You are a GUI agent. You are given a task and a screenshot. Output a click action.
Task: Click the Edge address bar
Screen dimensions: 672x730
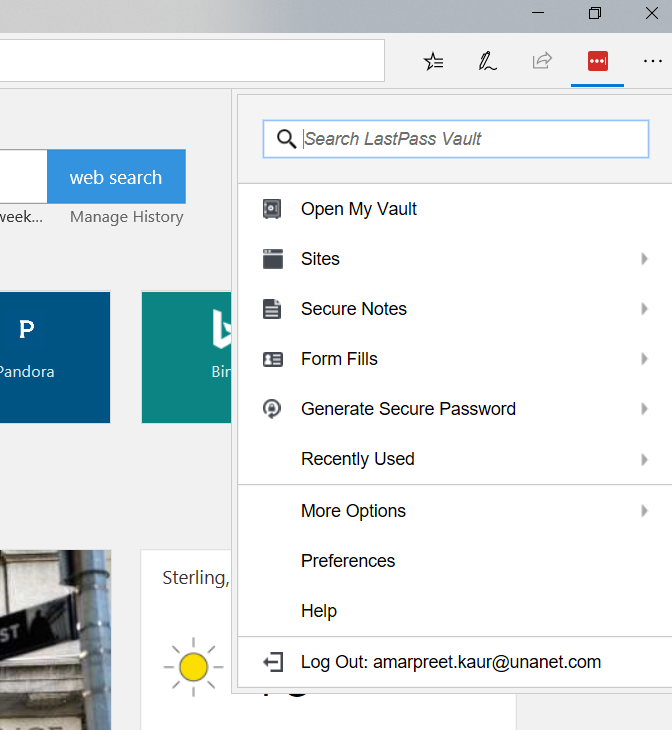(x=192, y=61)
